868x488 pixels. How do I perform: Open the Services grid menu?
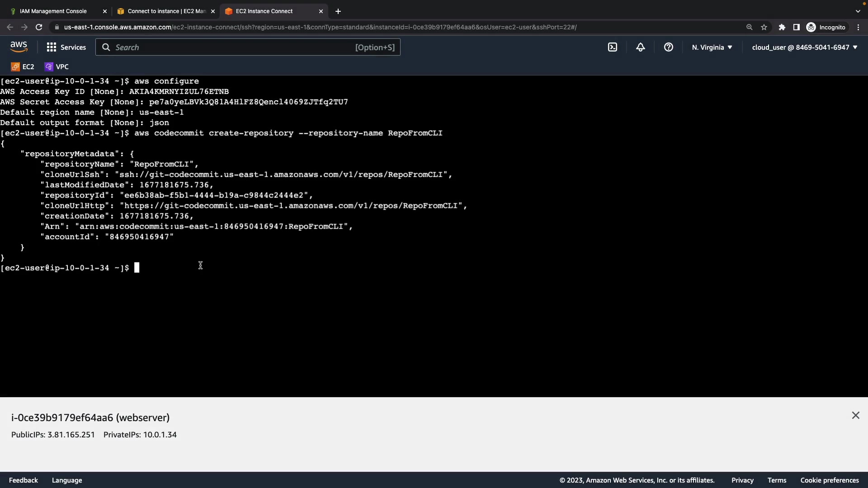coord(66,47)
